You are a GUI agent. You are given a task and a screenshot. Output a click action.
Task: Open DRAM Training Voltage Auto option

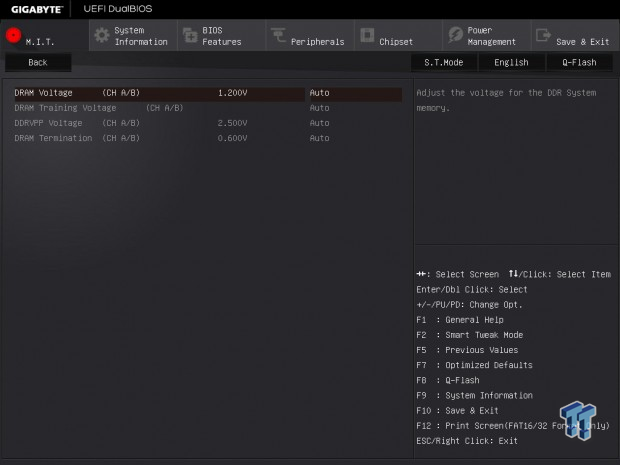319,108
